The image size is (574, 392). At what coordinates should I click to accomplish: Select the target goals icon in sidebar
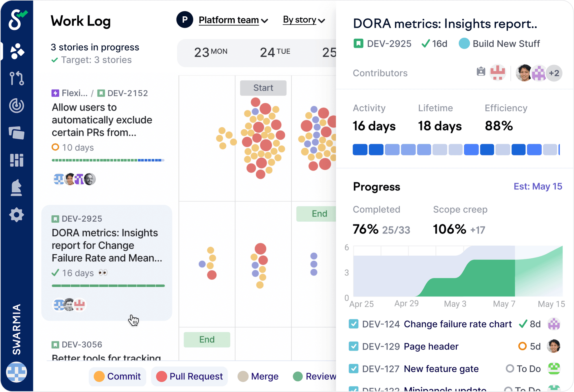click(17, 105)
